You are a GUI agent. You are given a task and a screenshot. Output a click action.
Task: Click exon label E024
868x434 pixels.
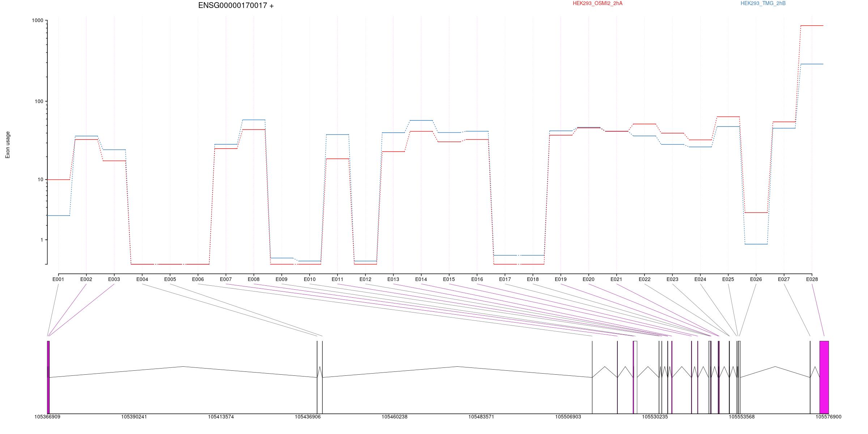point(700,279)
